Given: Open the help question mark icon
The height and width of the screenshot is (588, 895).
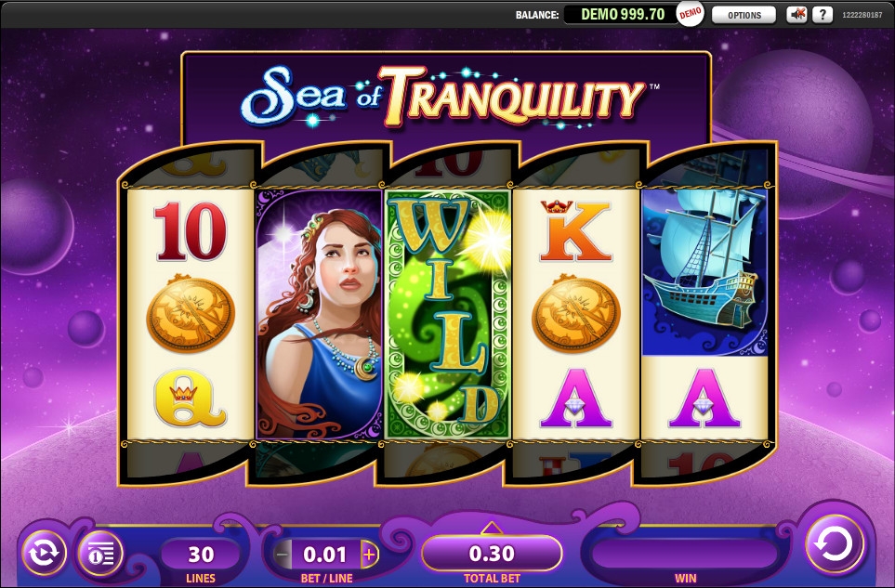Looking at the screenshot, I should (x=823, y=15).
